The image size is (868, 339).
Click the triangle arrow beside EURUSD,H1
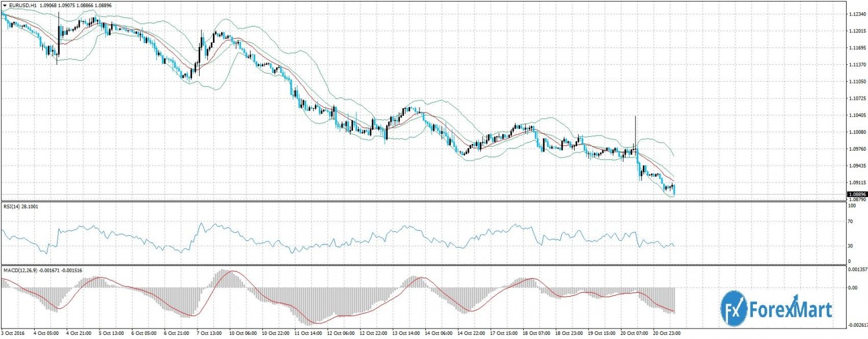pos(5,5)
